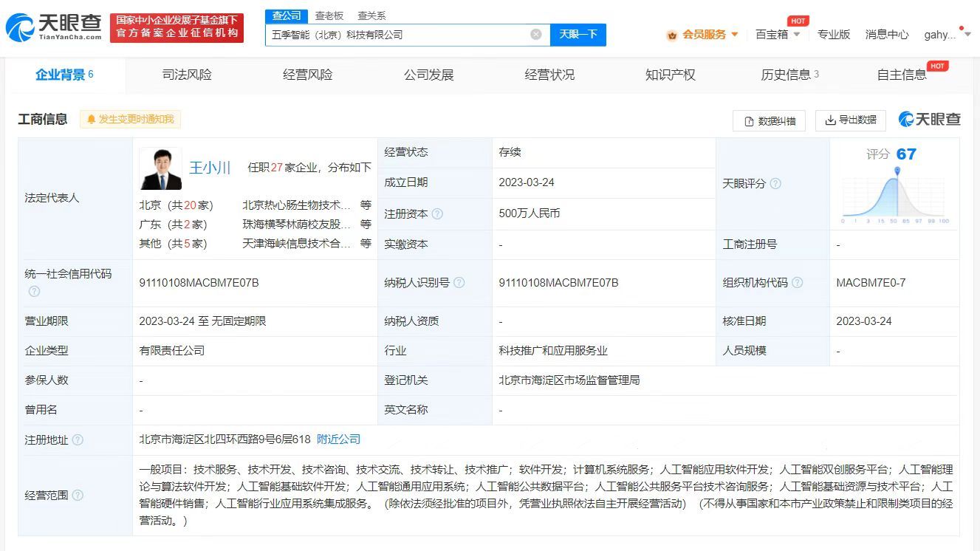The height and width of the screenshot is (551, 980).
Task: Click help icon next to 组织机构代码
Action: (x=797, y=282)
